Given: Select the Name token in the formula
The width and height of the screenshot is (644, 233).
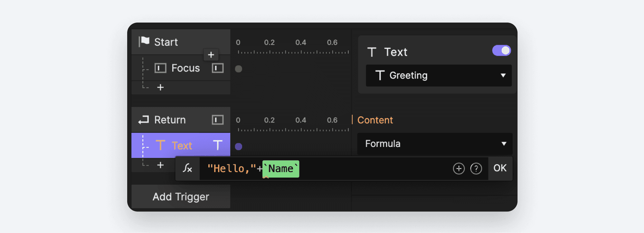Looking at the screenshot, I should click(280, 168).
